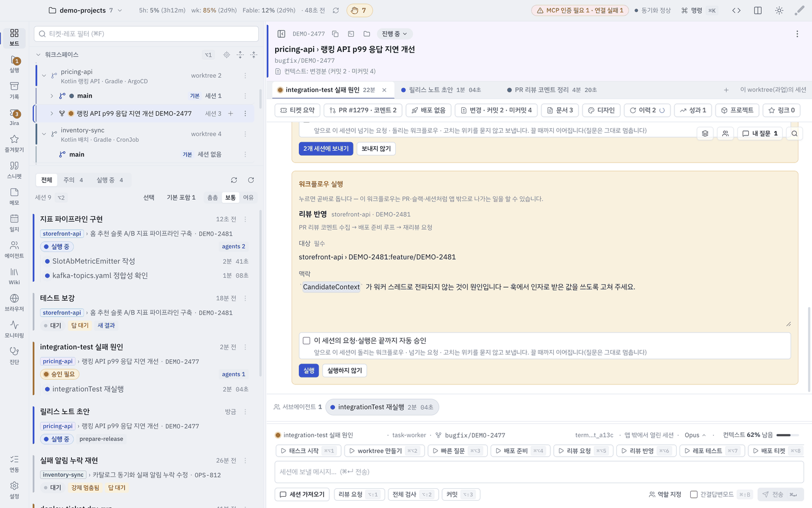
Task: Click the 2개 세션에 보내기 button
Action: [x=326, y=148]
